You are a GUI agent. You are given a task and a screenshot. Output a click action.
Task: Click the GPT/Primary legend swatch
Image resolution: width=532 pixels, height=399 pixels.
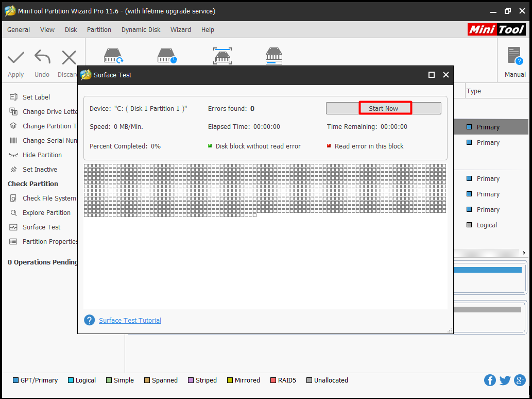15,380
